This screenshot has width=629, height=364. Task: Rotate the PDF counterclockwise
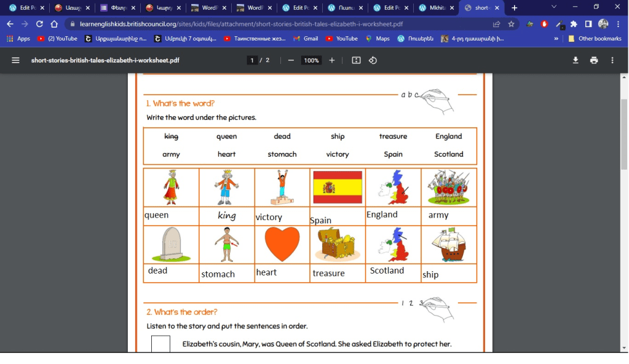click(373, 60)
